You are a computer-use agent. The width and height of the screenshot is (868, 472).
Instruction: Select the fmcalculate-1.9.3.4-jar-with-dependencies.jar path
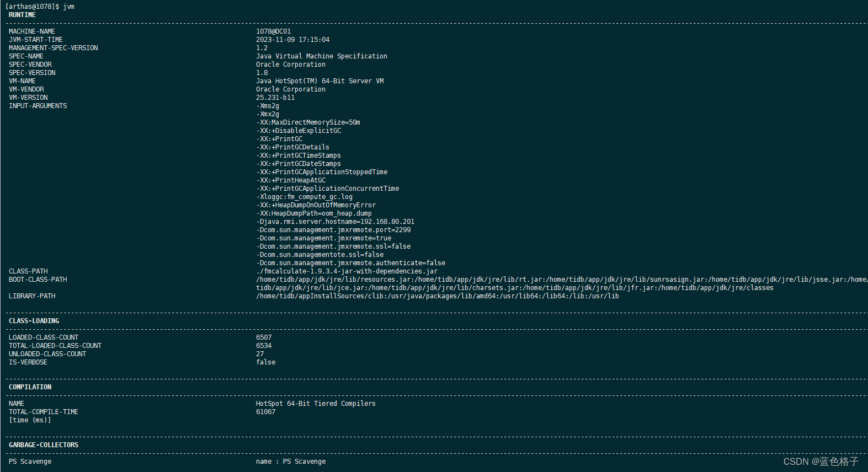coord(347,271)
